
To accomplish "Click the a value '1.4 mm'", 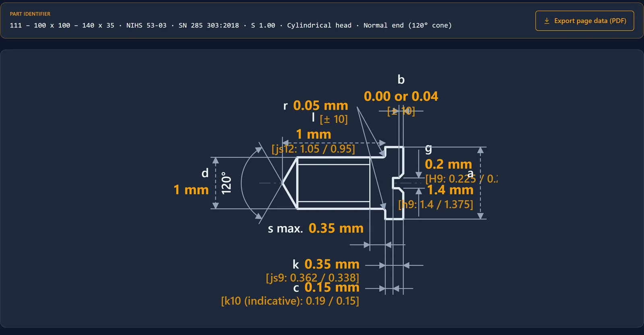I will pos(450,190).
